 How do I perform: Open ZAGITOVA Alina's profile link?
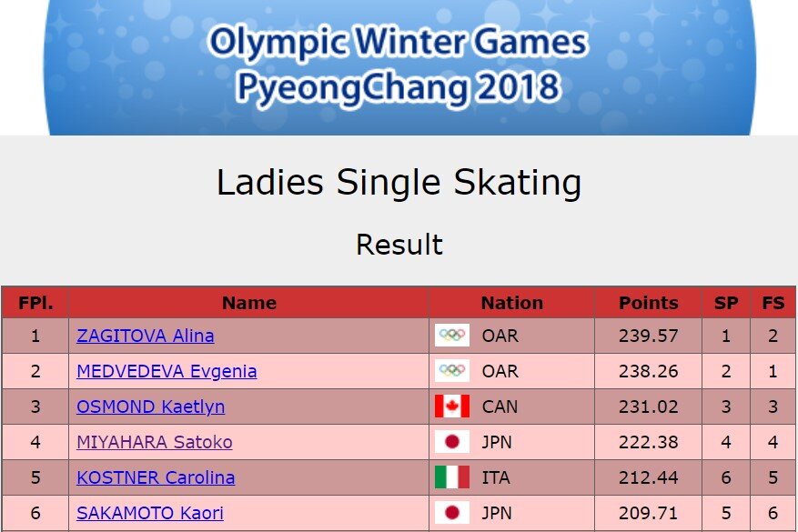pos(146,336)
